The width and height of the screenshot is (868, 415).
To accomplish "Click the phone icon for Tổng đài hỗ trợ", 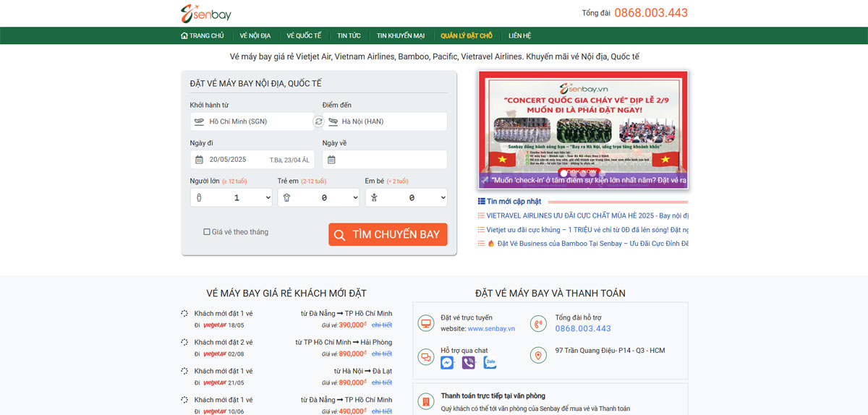I will click(x=538, y=323).
